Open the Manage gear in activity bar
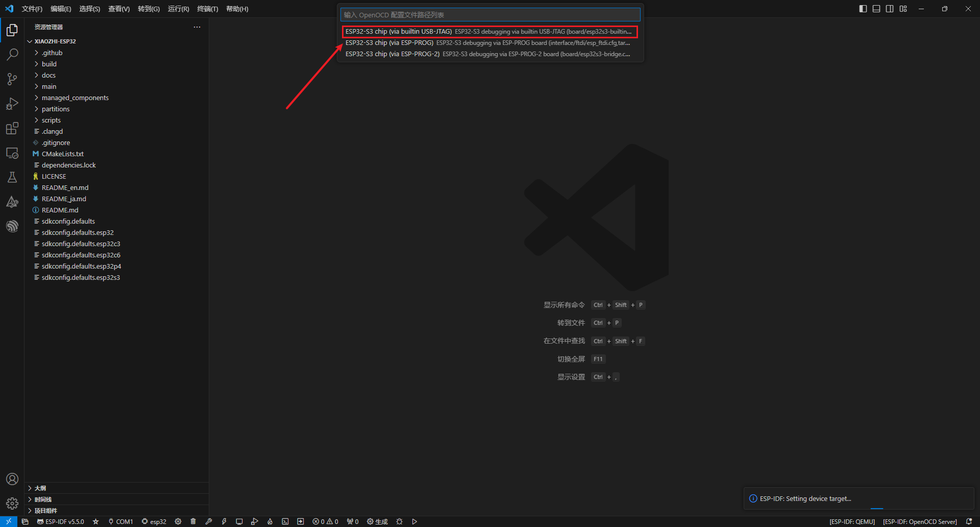Image resolution: width=980 pixels, height=527 pixels. pyautogui.click(x=12, y=504)
